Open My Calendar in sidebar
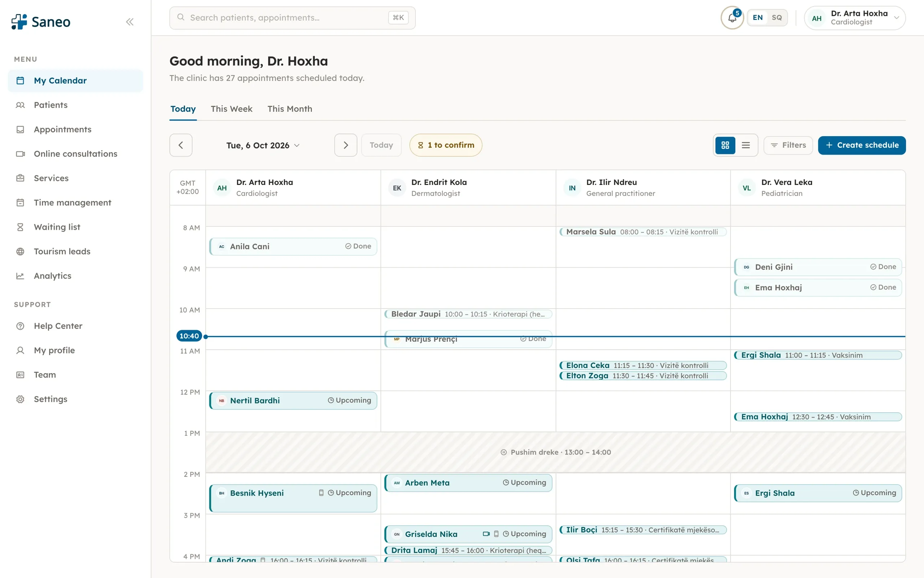 75,81
